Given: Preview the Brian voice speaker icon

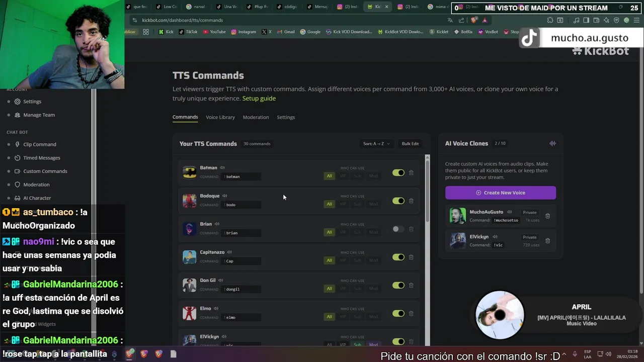Looking at the screenshot, I should 217,224.
